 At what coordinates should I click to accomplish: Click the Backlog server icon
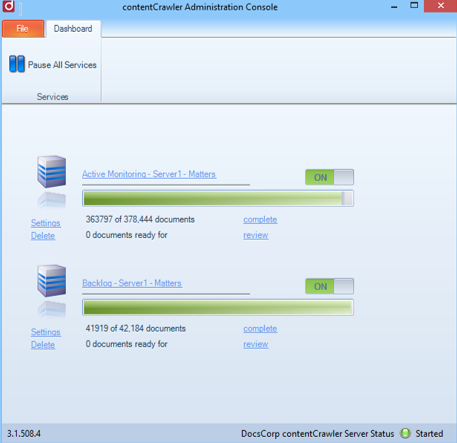[x=51, y=281]
